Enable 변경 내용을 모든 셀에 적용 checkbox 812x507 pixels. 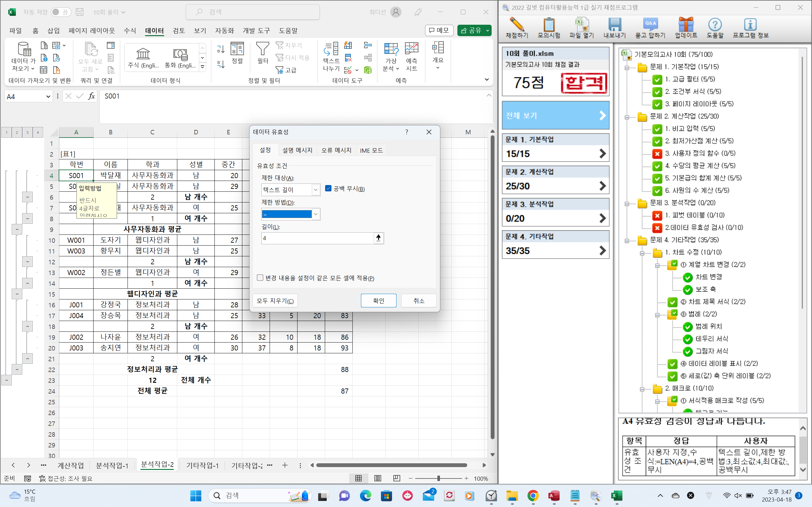[x=260, y=278]
